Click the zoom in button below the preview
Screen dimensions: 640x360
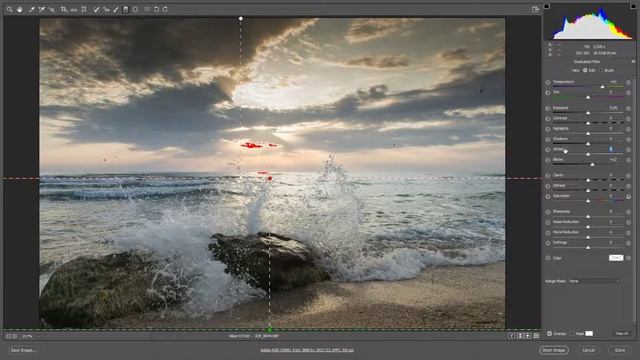click(x=15, y=336)
